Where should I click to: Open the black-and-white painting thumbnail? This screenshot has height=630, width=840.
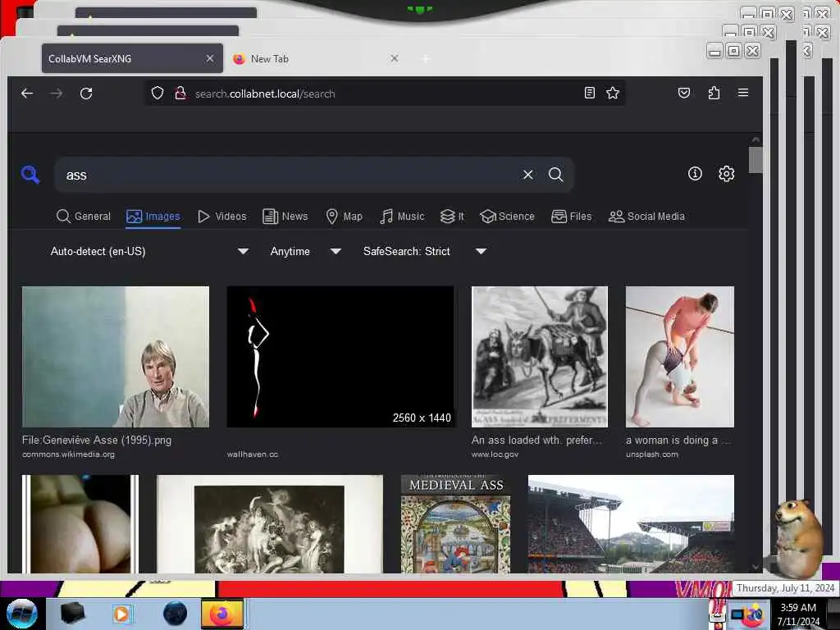click(x=269, y=524)
